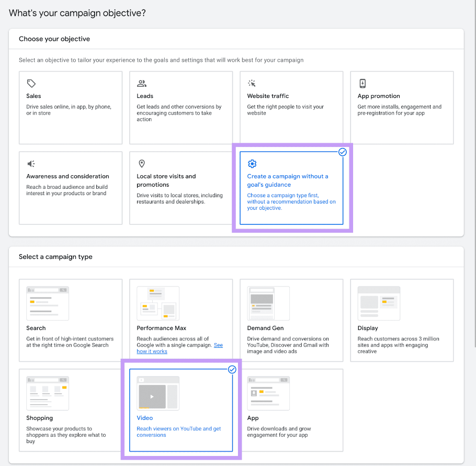Pick the Display campaign type

pyautogui.click(x=402, y=320)
